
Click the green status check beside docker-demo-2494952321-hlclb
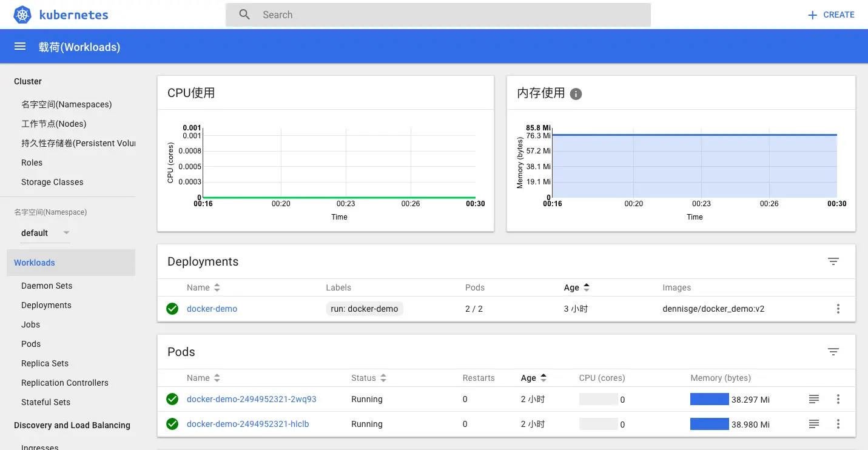click(x=172, y=424)
